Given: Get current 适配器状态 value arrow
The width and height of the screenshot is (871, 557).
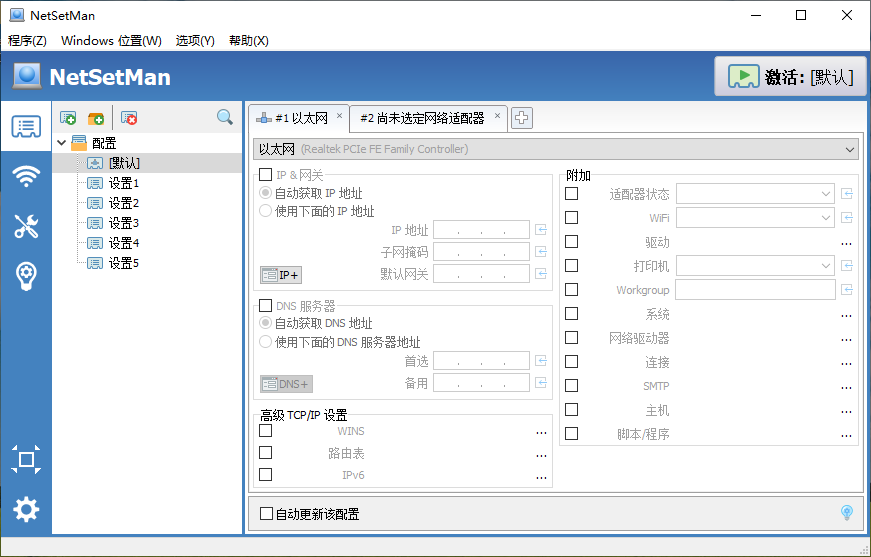Looking at the screenshot, I should coord(847,193).
